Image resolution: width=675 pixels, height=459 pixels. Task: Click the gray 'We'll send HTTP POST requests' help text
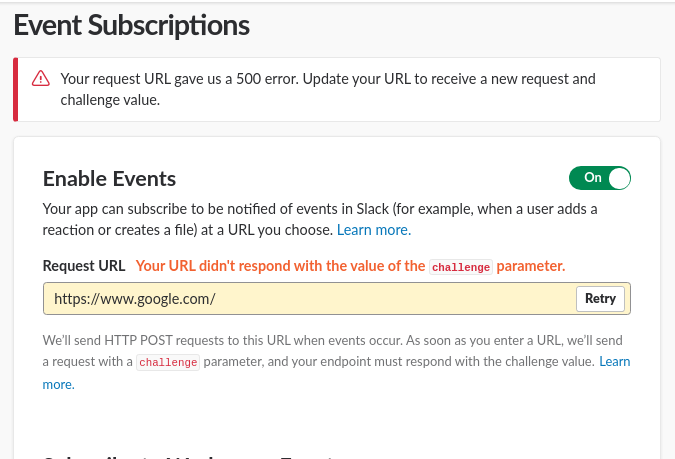[x=336, y=362]
